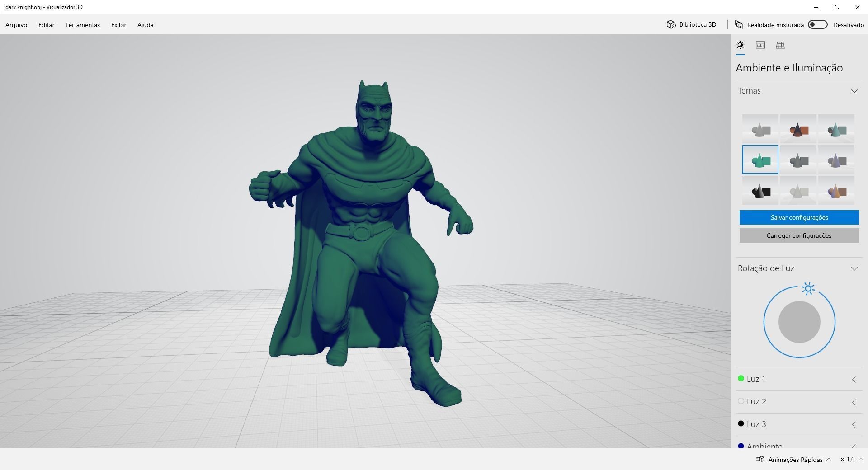Open Biblioteca 3D library
This screenshot has width=868, height=470.
[691, 24]
